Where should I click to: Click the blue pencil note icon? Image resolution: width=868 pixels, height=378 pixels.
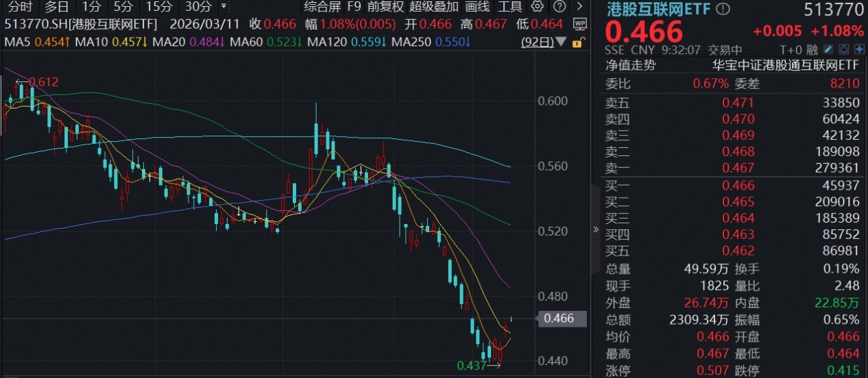click(829, 50)
